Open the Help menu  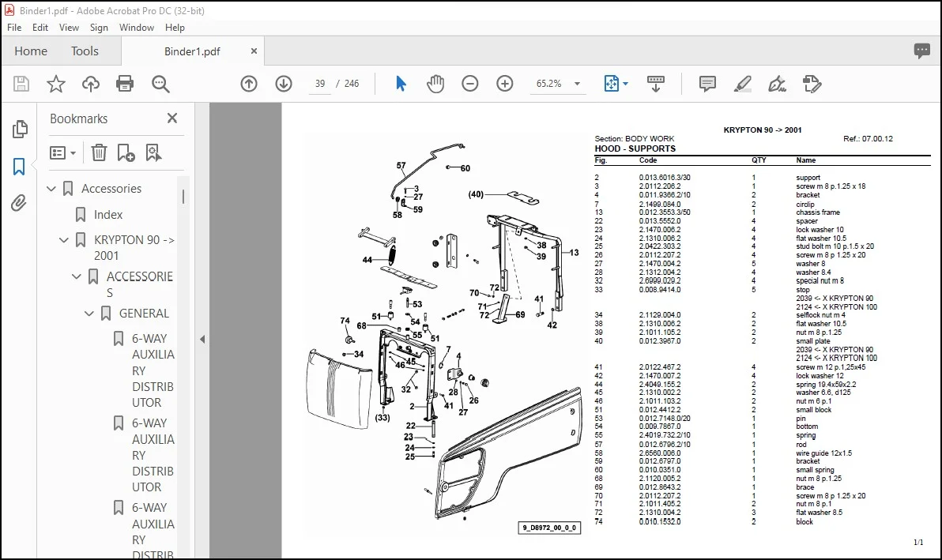pyautogui.click(x=175, y=28)
